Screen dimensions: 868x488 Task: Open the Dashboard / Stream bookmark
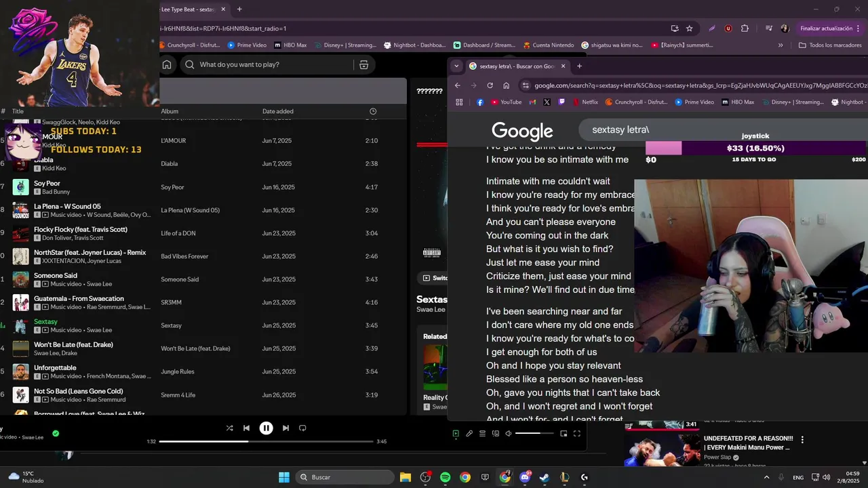(484, 45)
